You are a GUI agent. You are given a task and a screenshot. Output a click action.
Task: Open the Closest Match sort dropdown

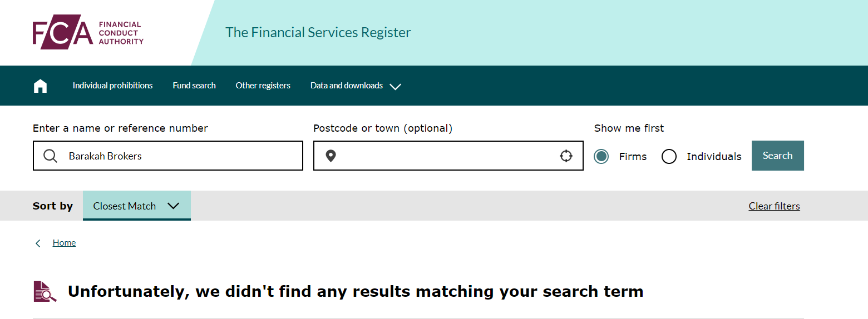(x=137, y=206)
